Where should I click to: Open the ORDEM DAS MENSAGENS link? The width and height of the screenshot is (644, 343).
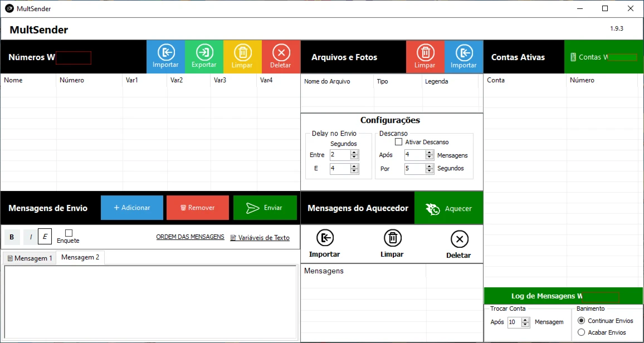[x=190, y=237]
